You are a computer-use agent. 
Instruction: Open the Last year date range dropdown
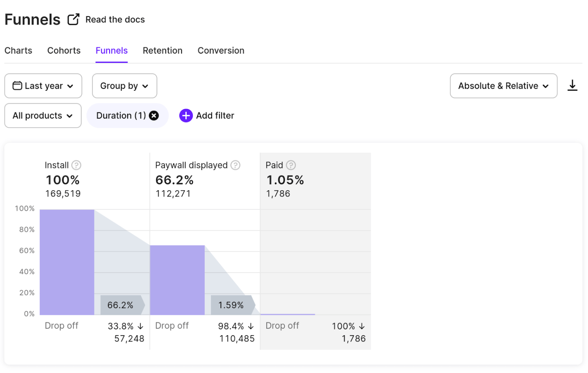click(x=43, y=86)
